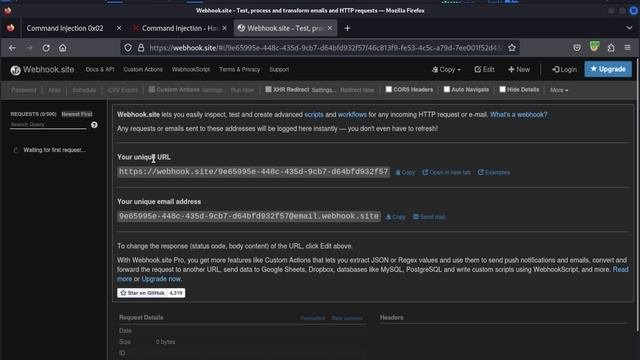The image size is (640, 360).
Task: Select the Webhook.site browser tab
Action: point(284,28)
